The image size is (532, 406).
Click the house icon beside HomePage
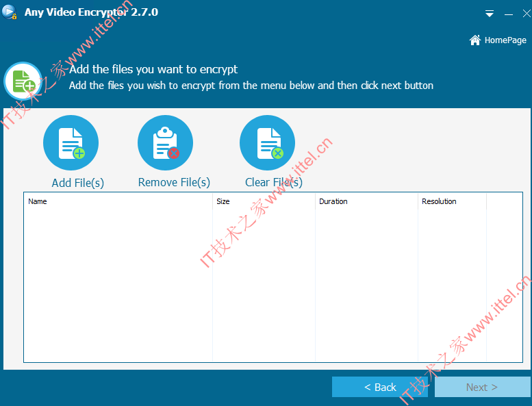(x=475, y=40)
